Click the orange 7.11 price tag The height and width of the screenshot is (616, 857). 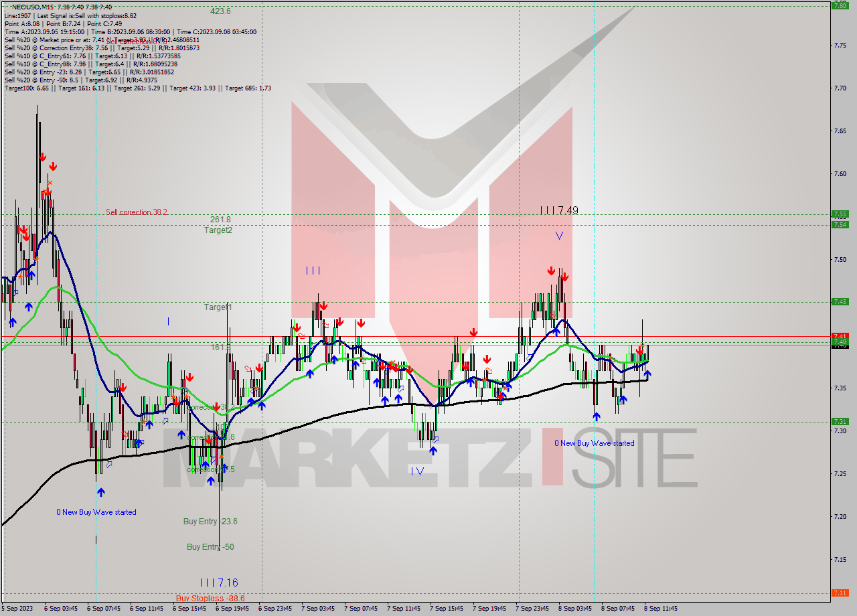[840, 593]
